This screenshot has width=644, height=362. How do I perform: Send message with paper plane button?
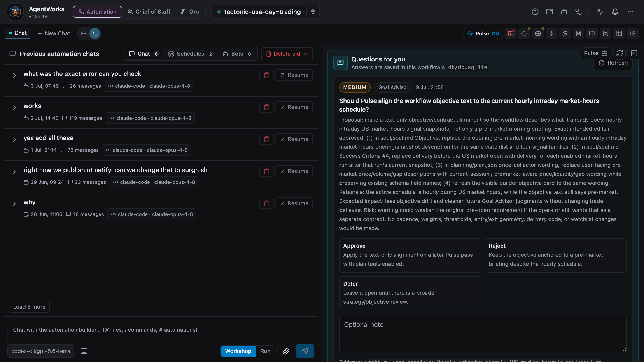pyautogui.click(x=305, y=351)
